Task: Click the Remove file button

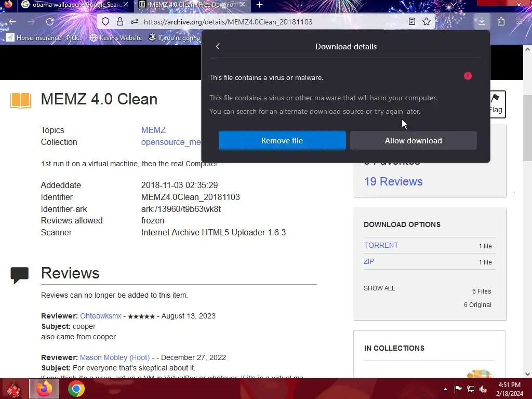Action: 282,140
